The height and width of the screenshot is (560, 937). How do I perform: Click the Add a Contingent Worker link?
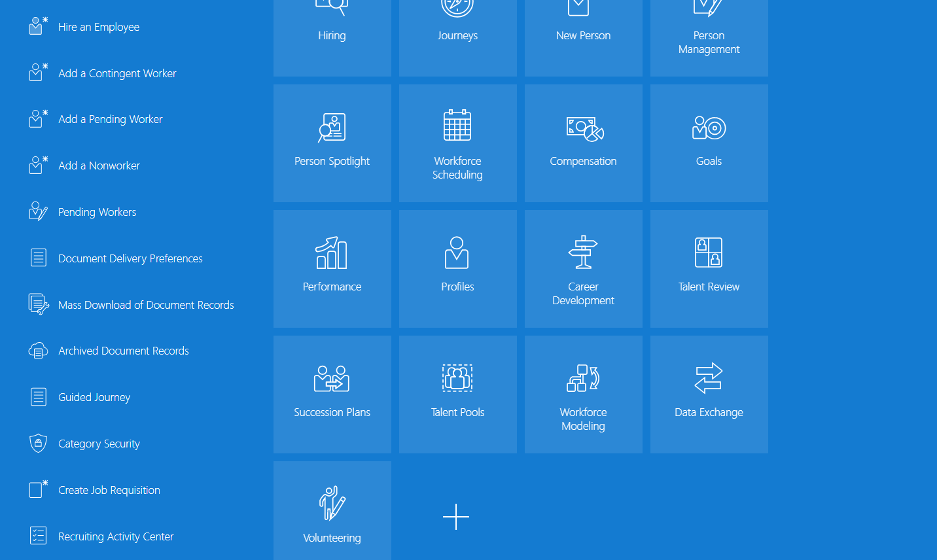point(117,73)
